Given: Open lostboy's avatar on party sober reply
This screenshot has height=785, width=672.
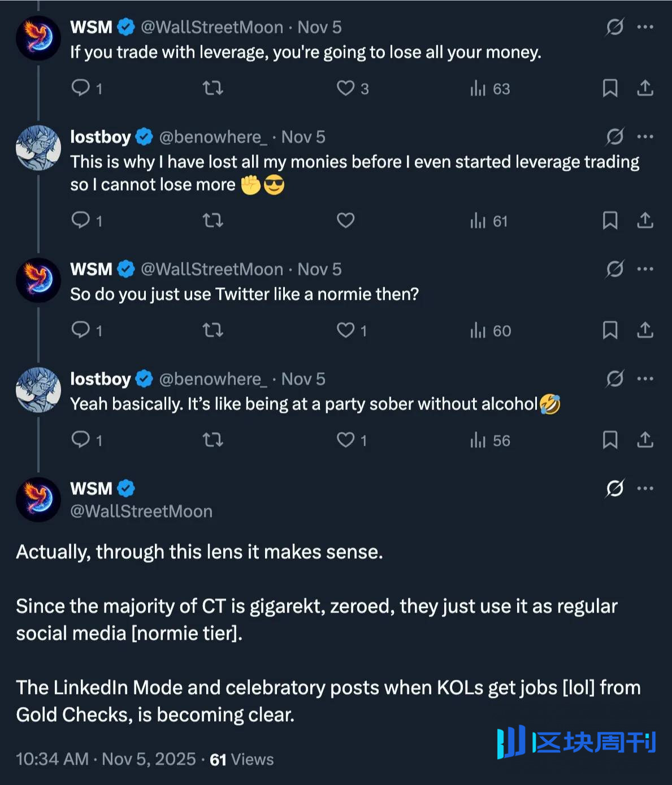Looking at the screenshot, I should [x=38, y=390].
